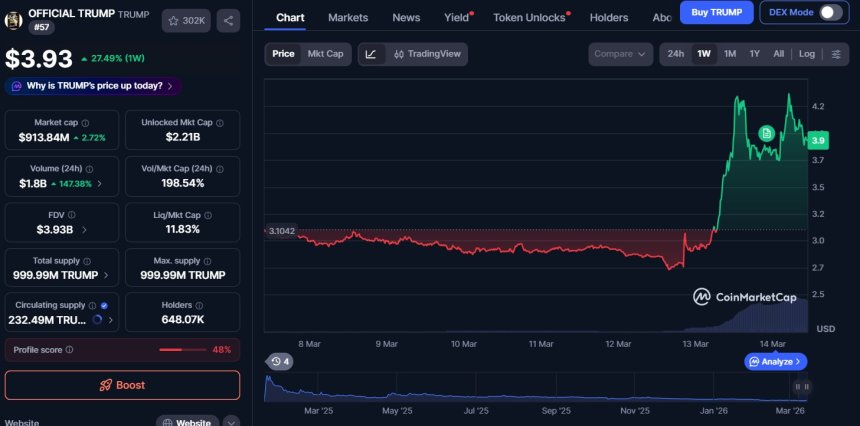Expand Total supply details chevron
Image resolution: width=860 pixels, height=426 pixels.
(107, 275)
